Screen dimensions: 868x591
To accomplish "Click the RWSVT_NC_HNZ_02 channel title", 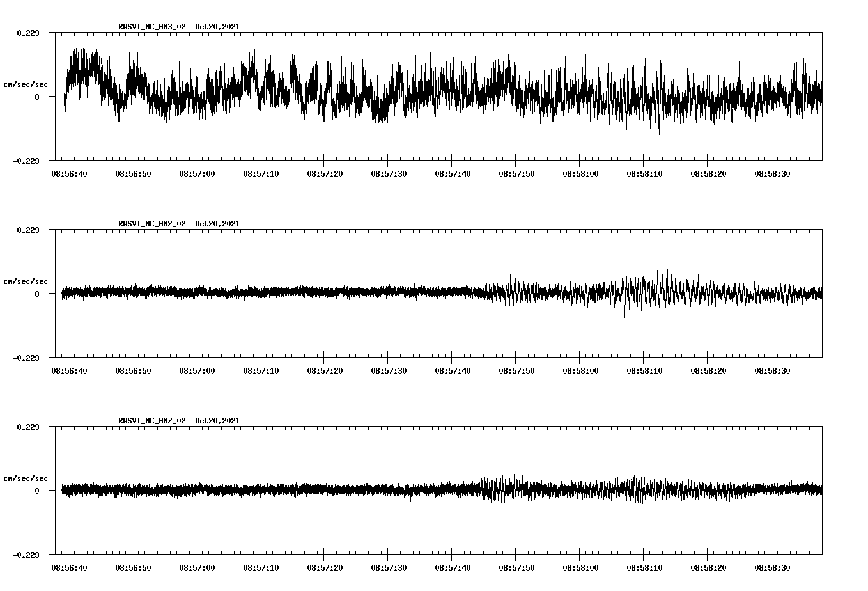I will (x=152, y=421).
